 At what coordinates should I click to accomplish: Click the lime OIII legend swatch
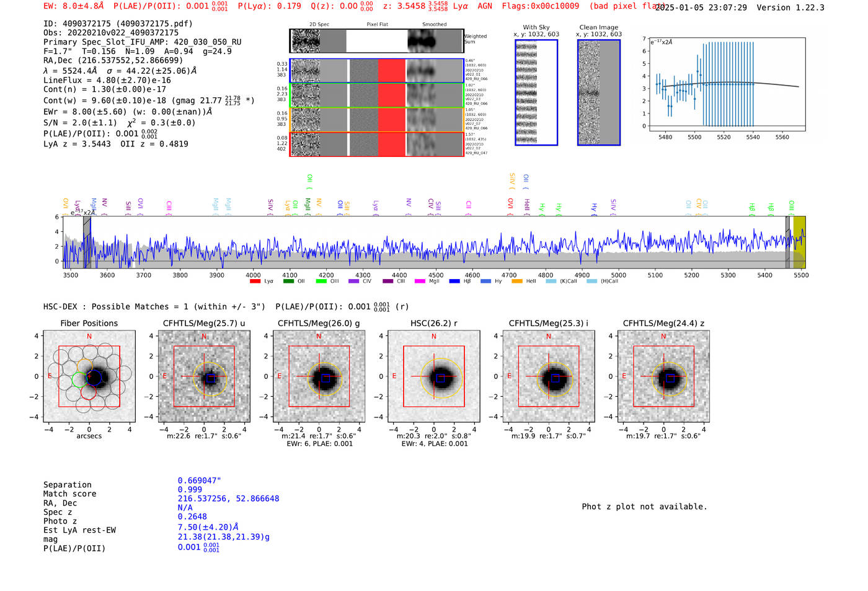click(321, 282)
